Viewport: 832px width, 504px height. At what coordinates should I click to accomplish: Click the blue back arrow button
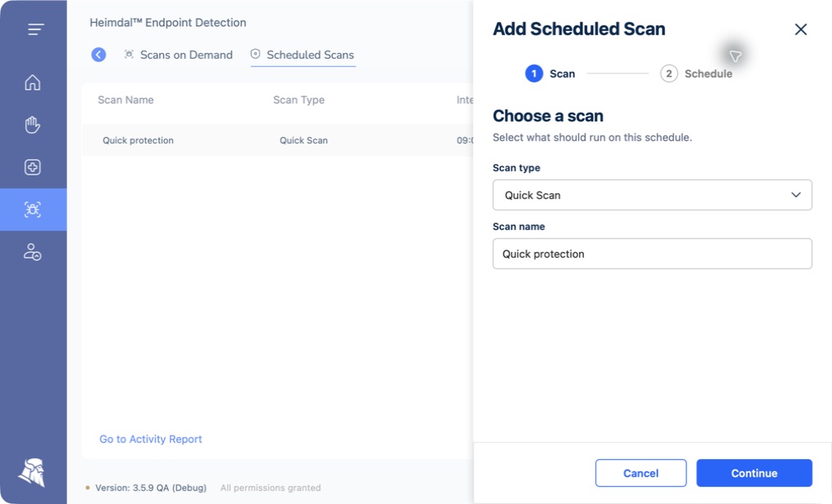[99, 55]
